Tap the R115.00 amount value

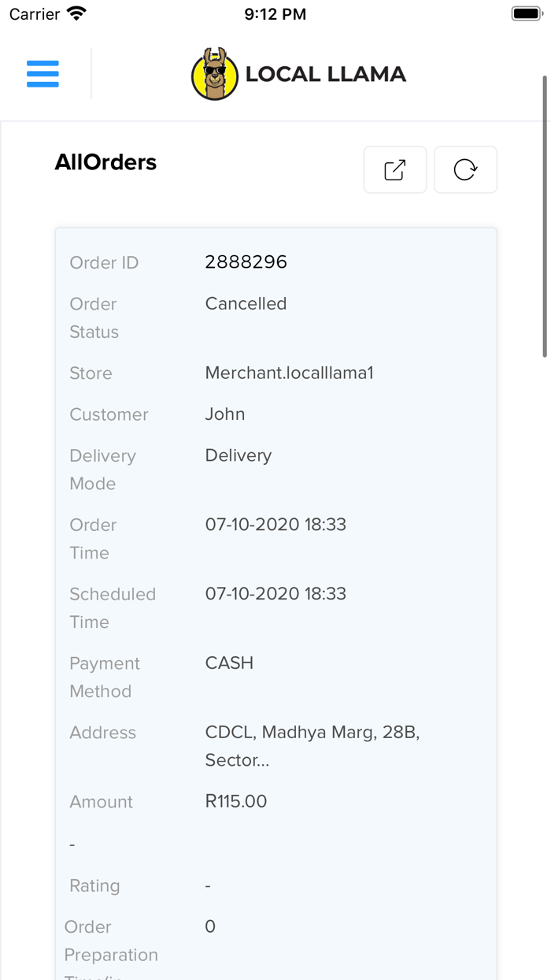pos(236,802)
